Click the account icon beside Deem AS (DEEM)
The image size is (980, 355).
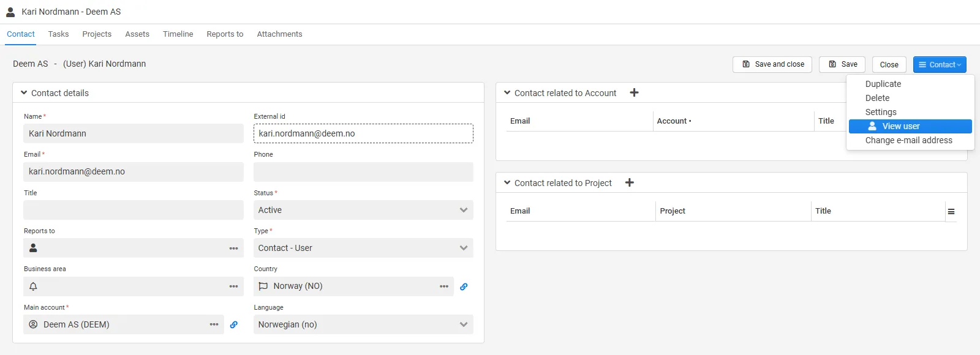pyautogui.click(x=34, y=324)
